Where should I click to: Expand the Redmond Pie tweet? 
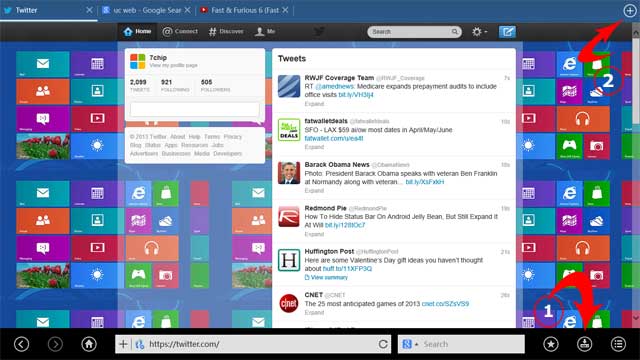click(314, 234)
